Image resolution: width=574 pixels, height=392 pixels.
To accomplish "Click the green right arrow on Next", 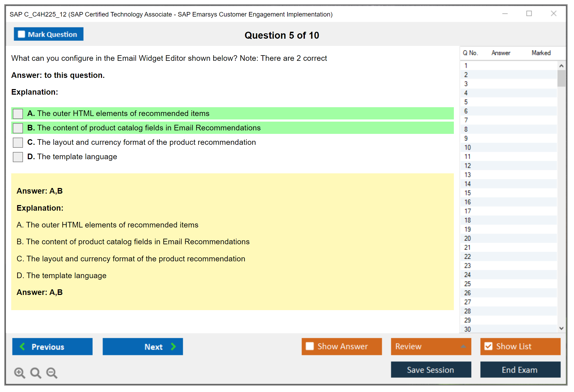I will [x=174, y=346].
